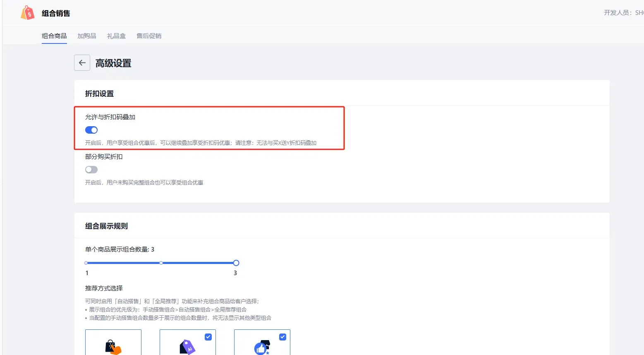Click the 组合销售 app logo icon

(x=28, y=13)
